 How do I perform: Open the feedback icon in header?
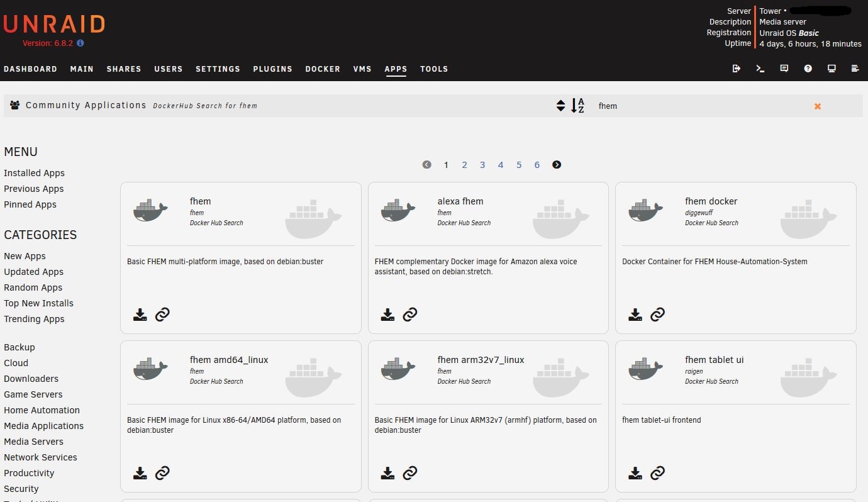pos(784,69)
